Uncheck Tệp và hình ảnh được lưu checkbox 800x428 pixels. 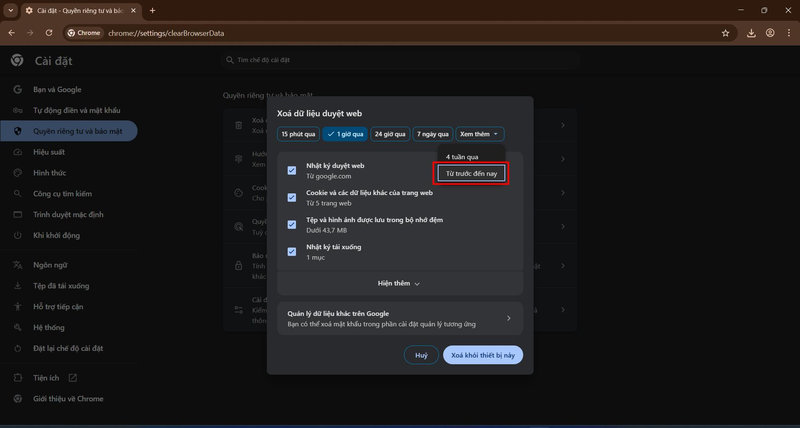(292, 224)
